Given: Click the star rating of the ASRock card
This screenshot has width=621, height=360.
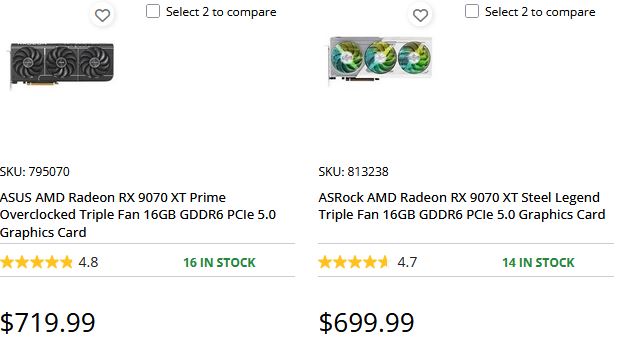Looking at the screenshot, I should pyautogui.click(x=353, y=262).
